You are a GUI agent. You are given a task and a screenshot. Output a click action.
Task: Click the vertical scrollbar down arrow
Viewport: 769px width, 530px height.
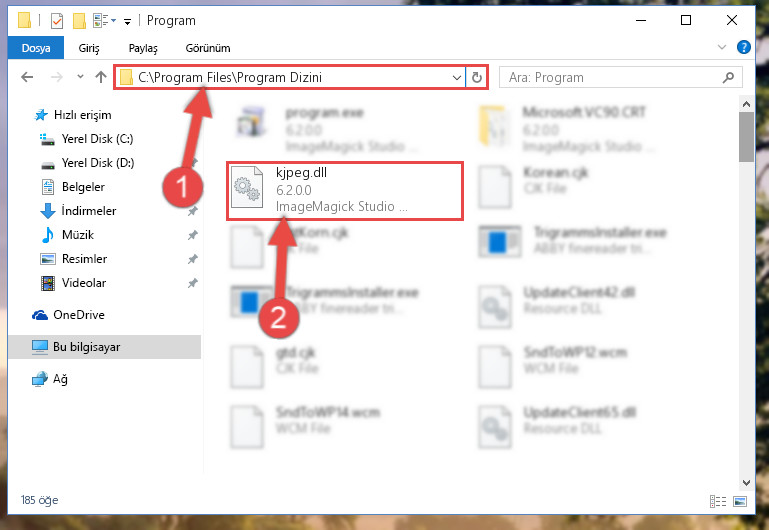tap(746, 482)
